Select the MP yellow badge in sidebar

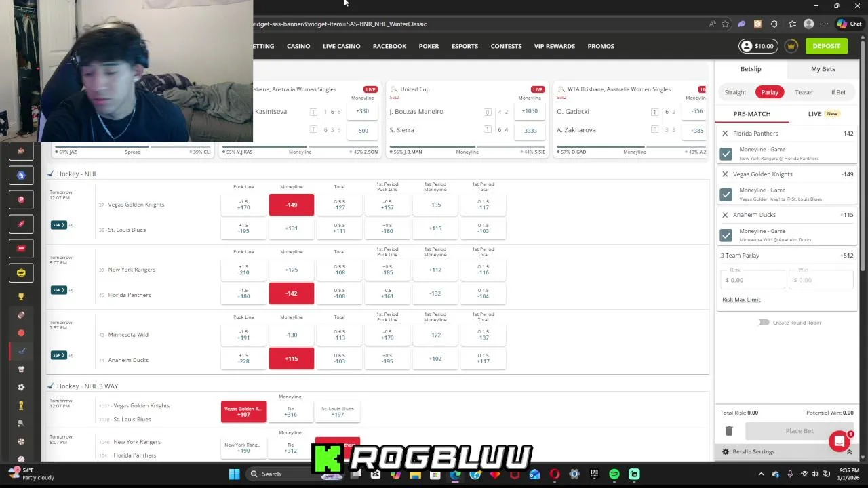[21, 272]
